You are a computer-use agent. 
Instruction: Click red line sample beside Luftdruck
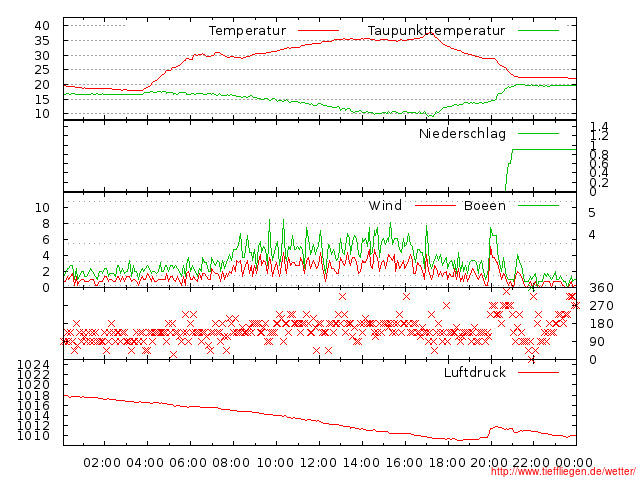pyautogui.click(x=538, y=372)
